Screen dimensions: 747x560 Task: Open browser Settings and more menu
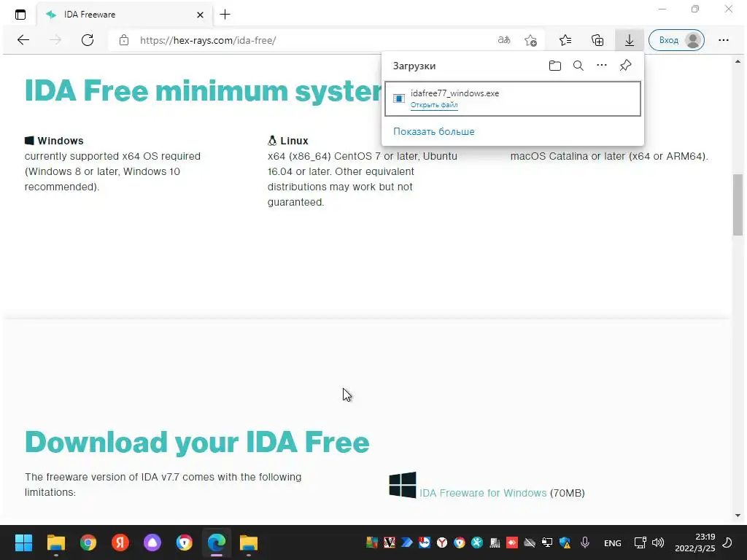724,40
